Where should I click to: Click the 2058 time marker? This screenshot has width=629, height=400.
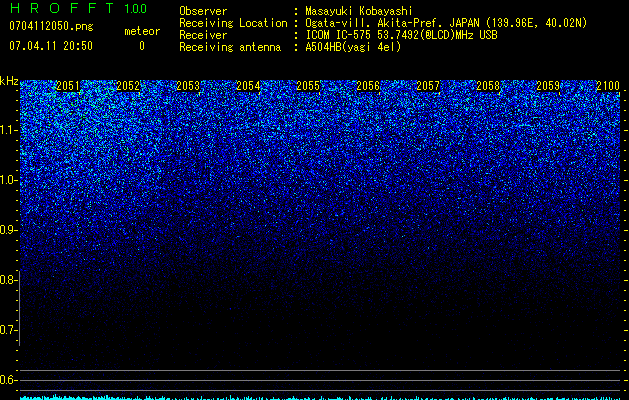tap(488, 86)
